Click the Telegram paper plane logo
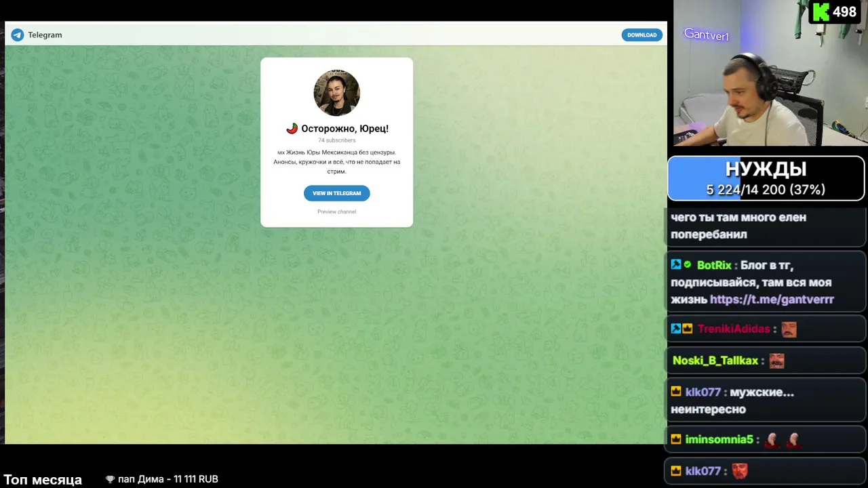868x488 pixels. coord(18,35)
